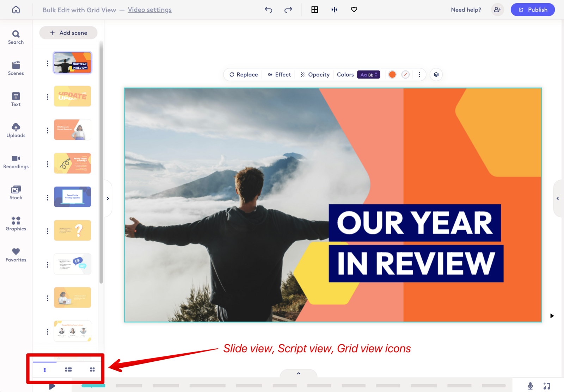Select the IN REVIEW text on canvas

[x=416, y=263]
